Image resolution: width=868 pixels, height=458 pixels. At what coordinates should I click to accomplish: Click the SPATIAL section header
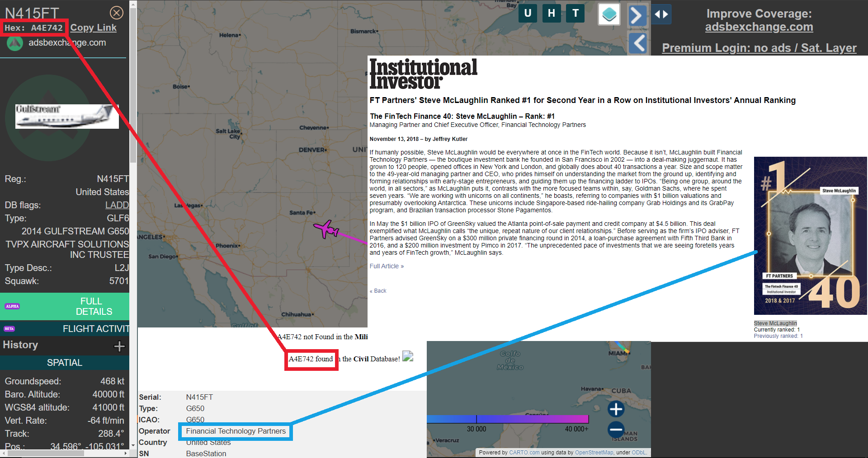[65, 363]
